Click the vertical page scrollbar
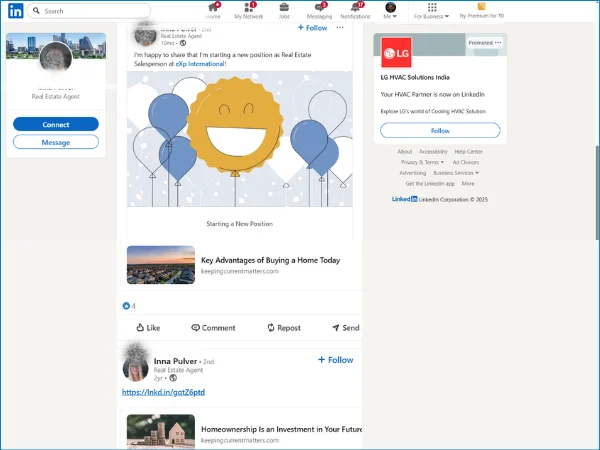The image size is (600, 450). point(597,193)
